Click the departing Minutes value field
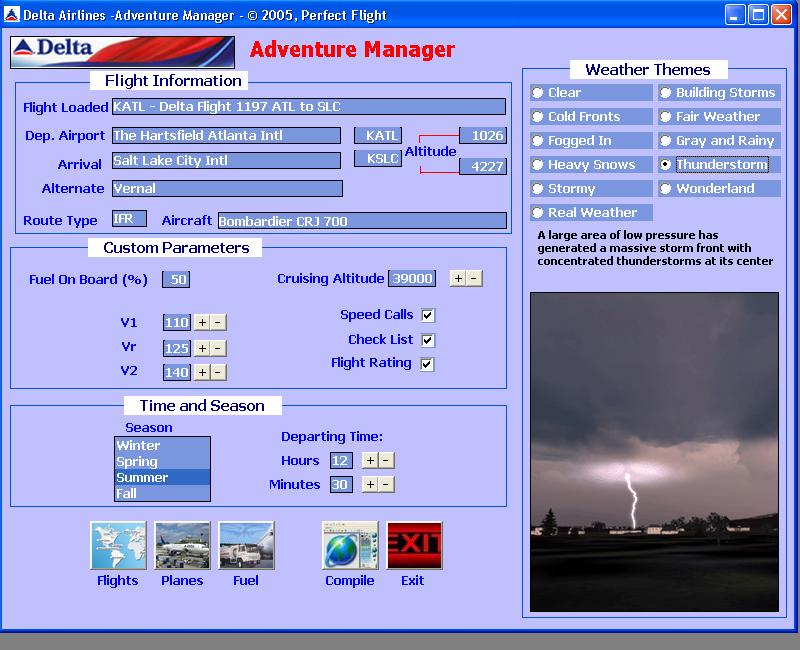The width and height of the screenshot is (800, 650). tap(341, 484)
